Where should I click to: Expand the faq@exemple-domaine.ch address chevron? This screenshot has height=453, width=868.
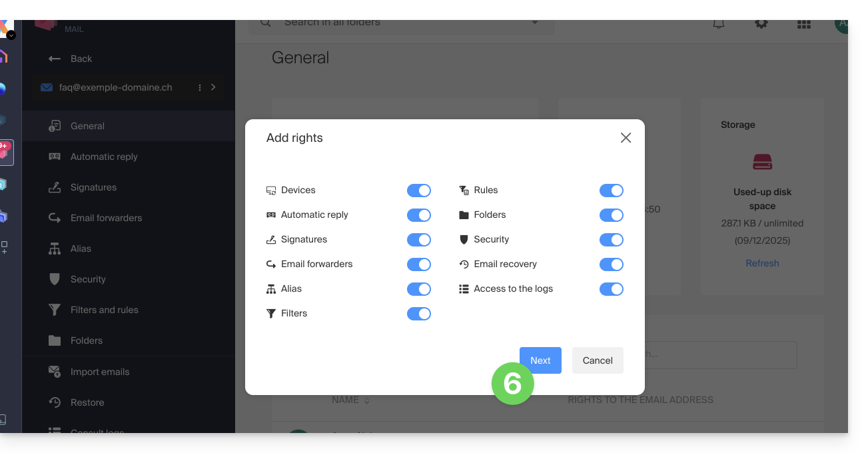[213, 87]
